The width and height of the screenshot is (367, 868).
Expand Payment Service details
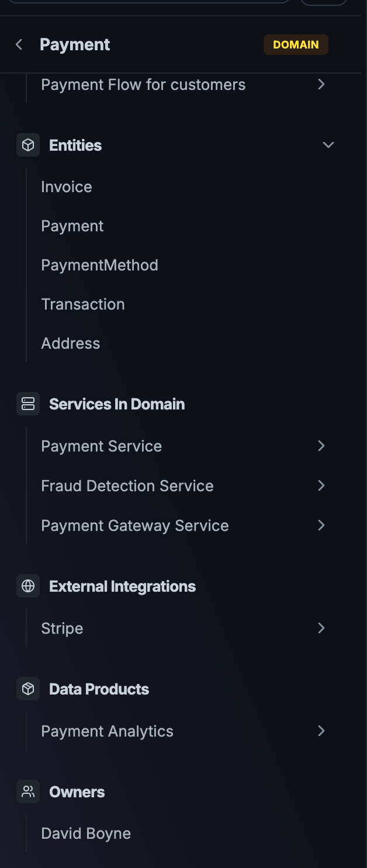(321, 446)
